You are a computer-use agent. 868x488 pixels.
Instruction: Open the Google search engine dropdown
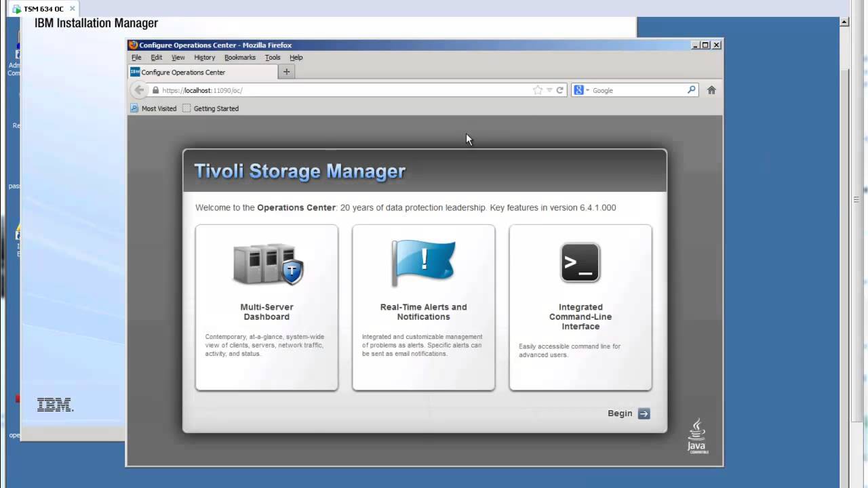pyautogui.click(x=581, y=90)
